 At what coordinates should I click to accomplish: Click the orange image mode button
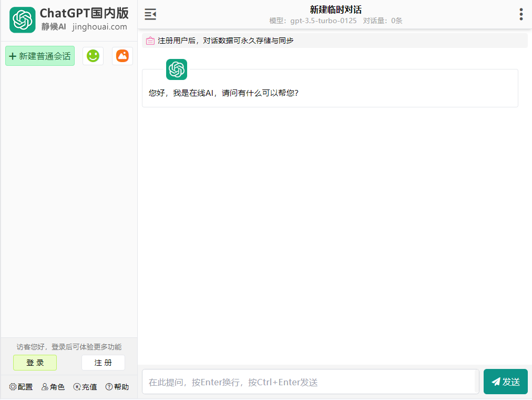(x=122, y=56)
